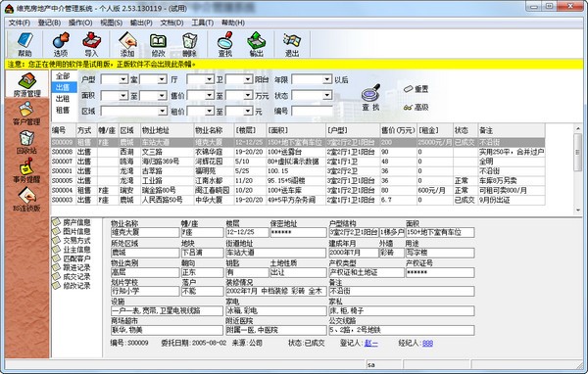Open the 操作(O) menu
Image resolution: width=588 pixels, height=374 pixels.
point(80,23)
